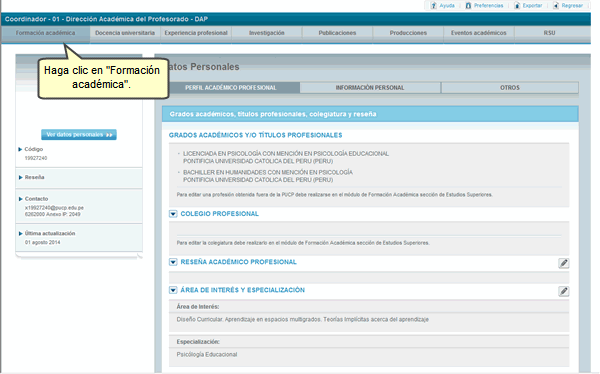Screen dimensions: 600x374
Task: Edit Reseña Académico Profesional with pencil icon
Action: click(563, 263)
